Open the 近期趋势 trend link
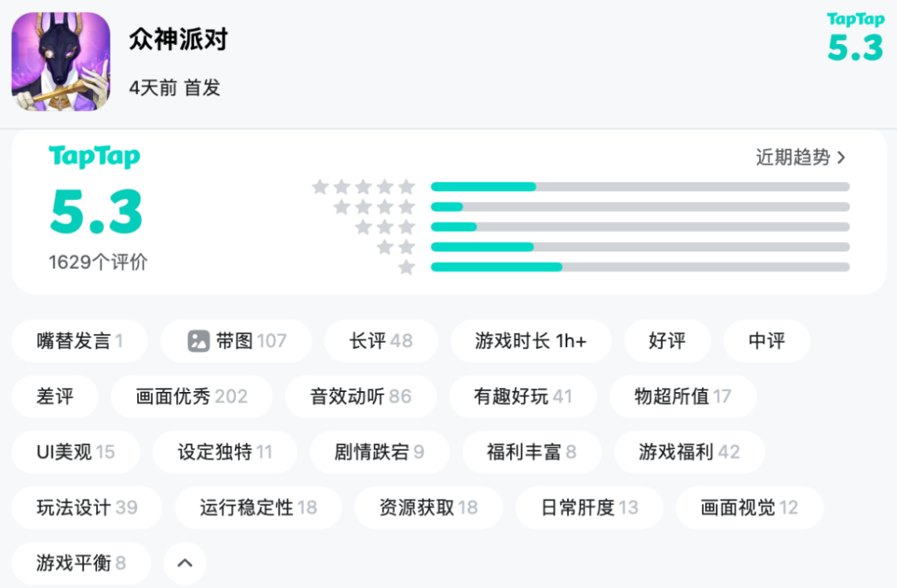The height and width of the screenshot is (588, 897). pos(800,157)
